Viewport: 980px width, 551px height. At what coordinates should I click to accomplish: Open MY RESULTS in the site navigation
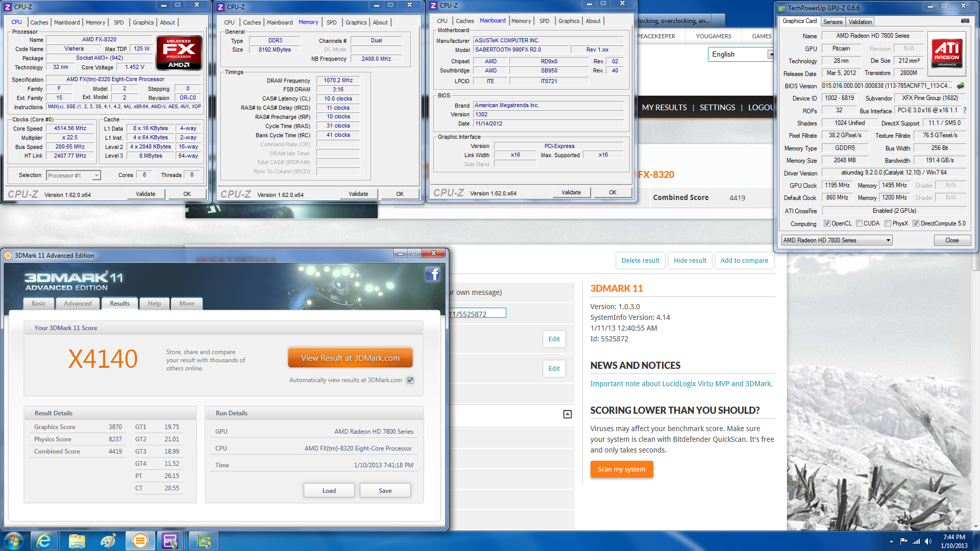[664, 108]
